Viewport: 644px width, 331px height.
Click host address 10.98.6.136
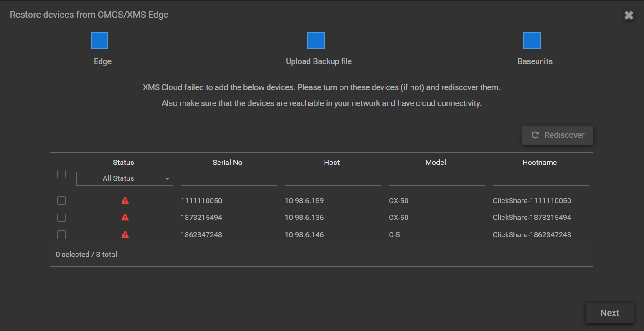tap(304, 218)
